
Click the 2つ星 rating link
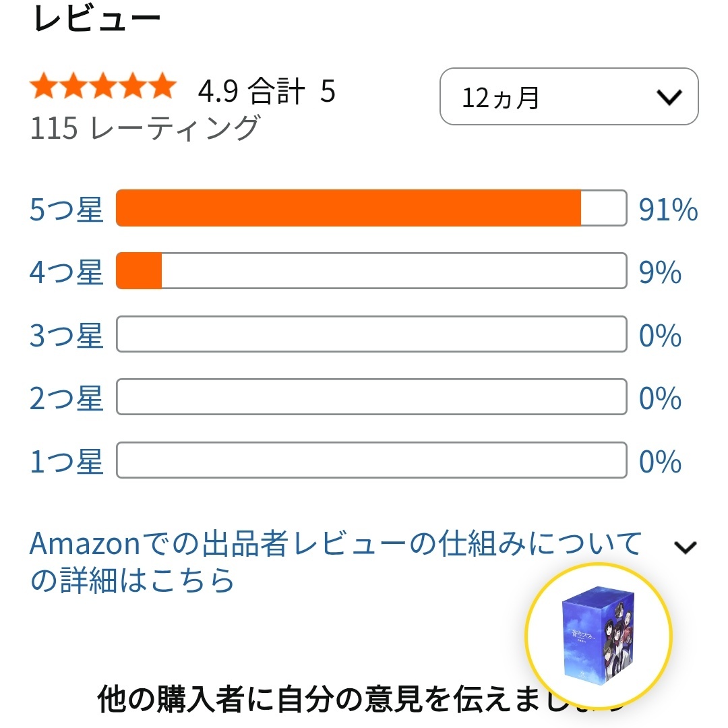click(66, 399)
